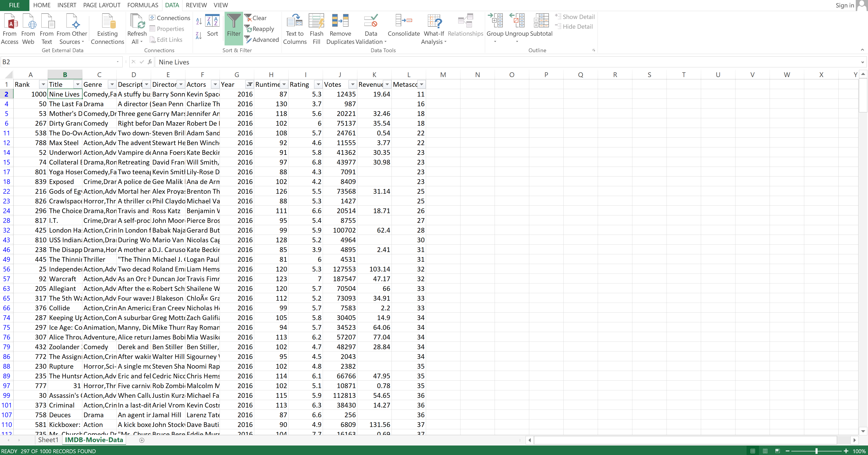868x455 pixels.
Task: Click Remove Duplicates
Action: pos(340,29)
